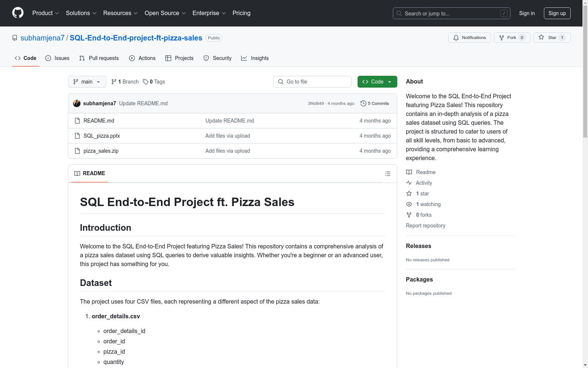
Task: Open commit hash 3f4d649
Action: [316, 103]
